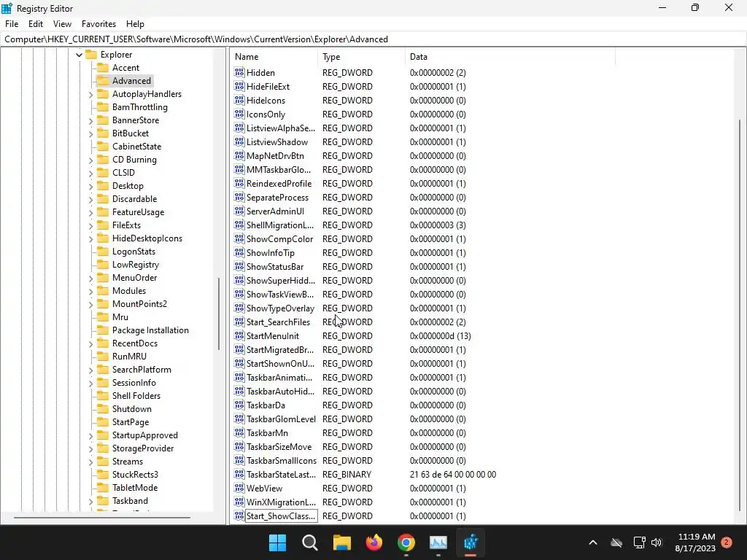
Task: Select the TaskbarGlomLevel value name
Action: 281,419
